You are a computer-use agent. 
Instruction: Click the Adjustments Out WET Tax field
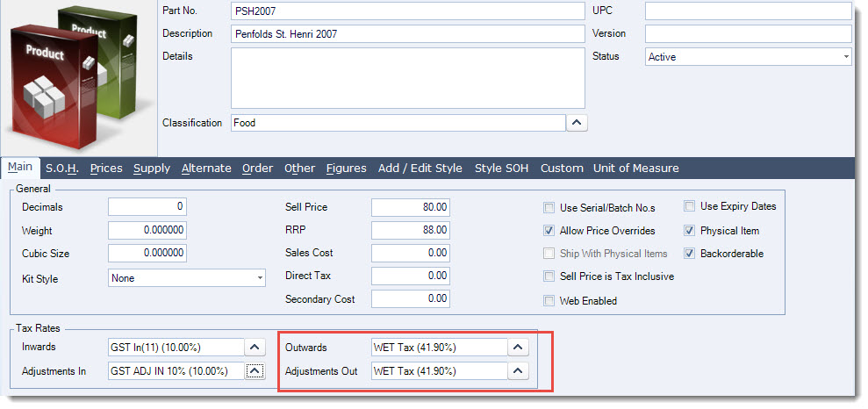tap(440, 370)
